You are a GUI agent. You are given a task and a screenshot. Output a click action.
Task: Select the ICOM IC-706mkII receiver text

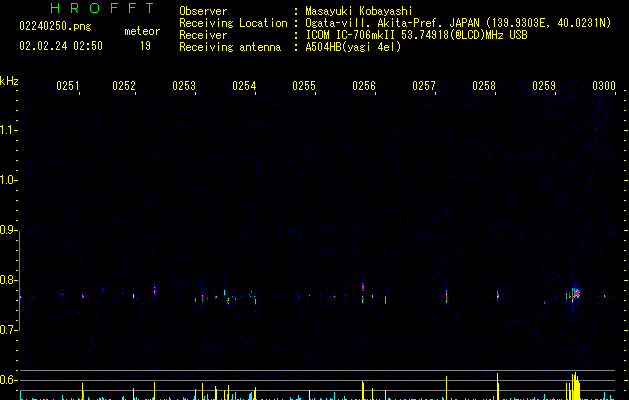(x=416, y=35)
